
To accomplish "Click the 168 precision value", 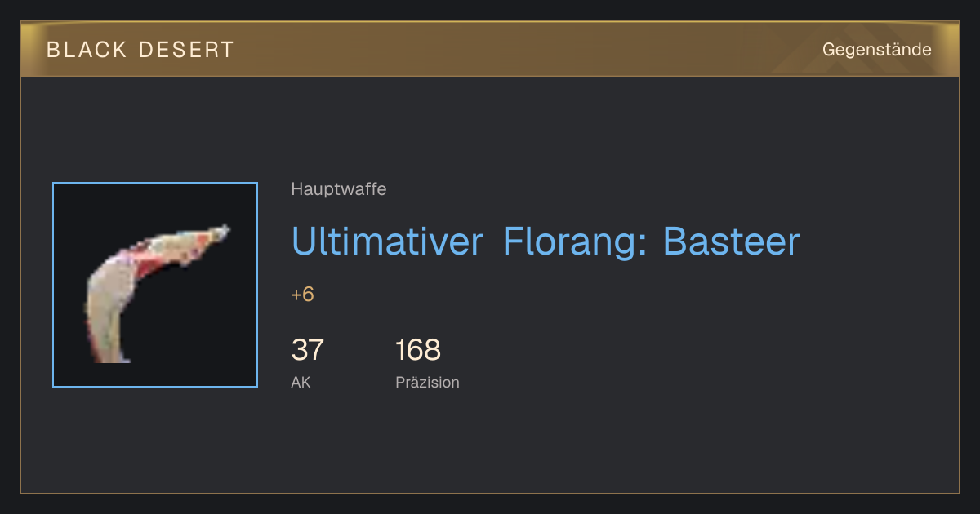I will (418, 350).
